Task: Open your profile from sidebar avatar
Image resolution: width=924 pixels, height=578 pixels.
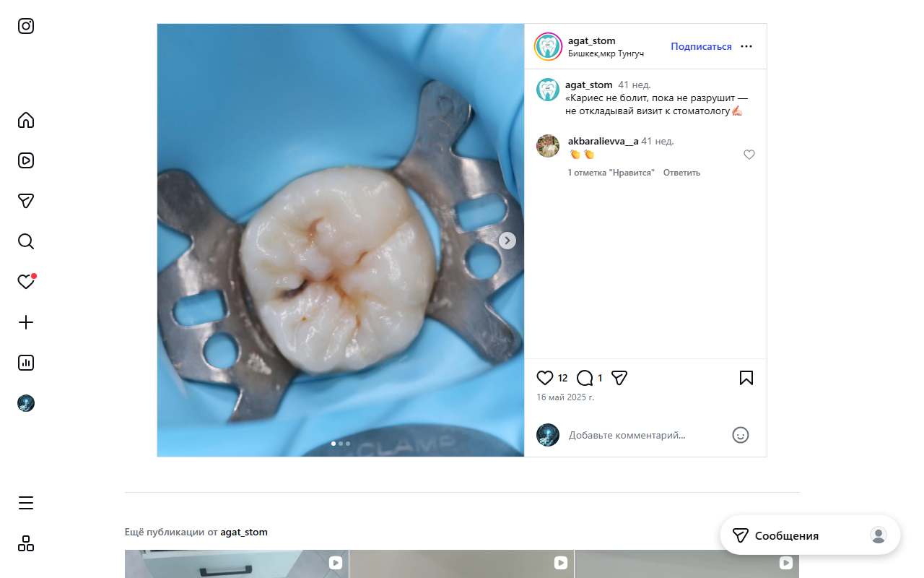Action: [x=26, y=403]
